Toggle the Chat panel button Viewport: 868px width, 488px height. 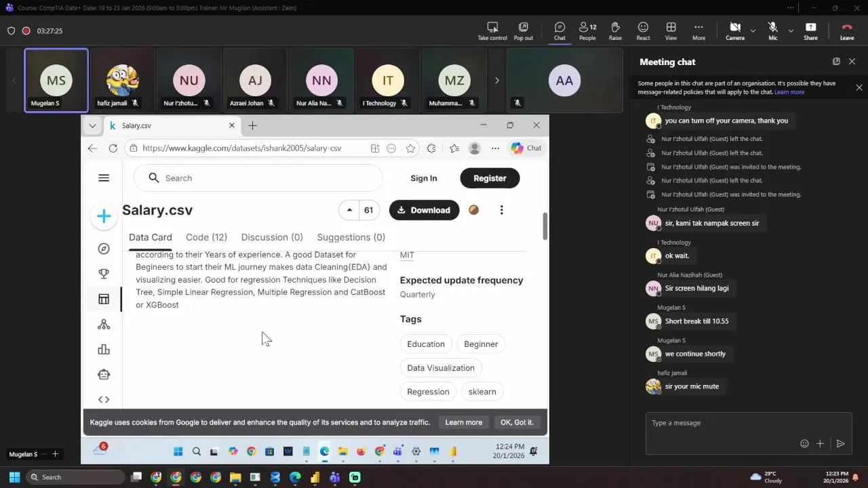point(559,31)
